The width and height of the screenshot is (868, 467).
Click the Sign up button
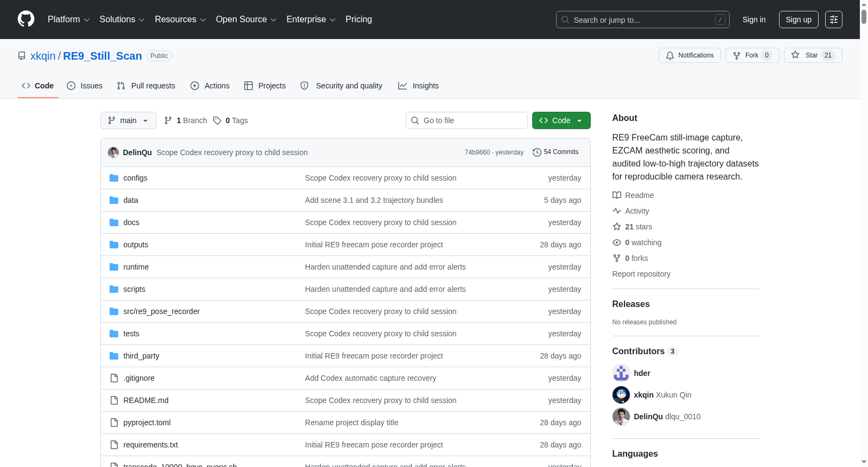coord(799,20)
